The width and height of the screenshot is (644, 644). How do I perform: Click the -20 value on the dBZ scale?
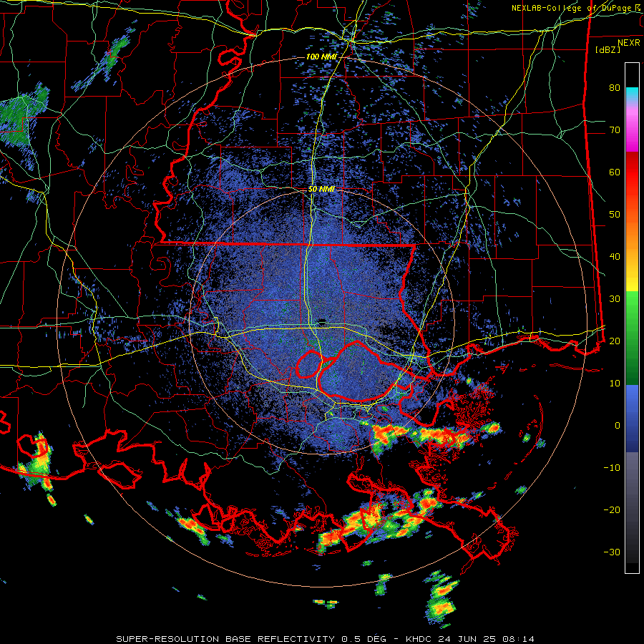[612, 509]
